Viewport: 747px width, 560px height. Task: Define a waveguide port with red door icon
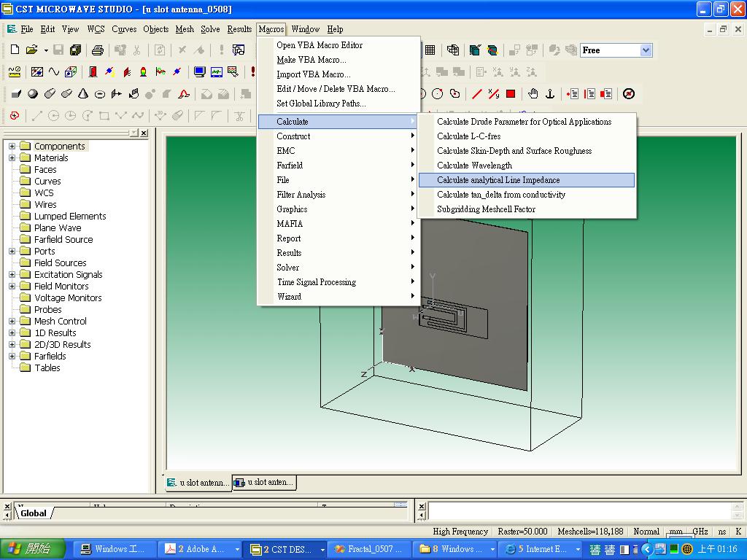click(93, 72)
